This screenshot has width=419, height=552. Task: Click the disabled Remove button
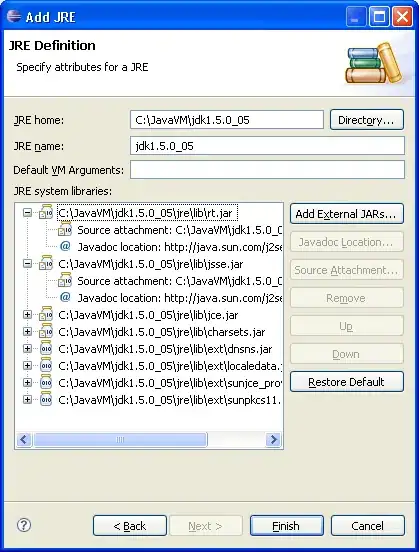coord(346,298)
